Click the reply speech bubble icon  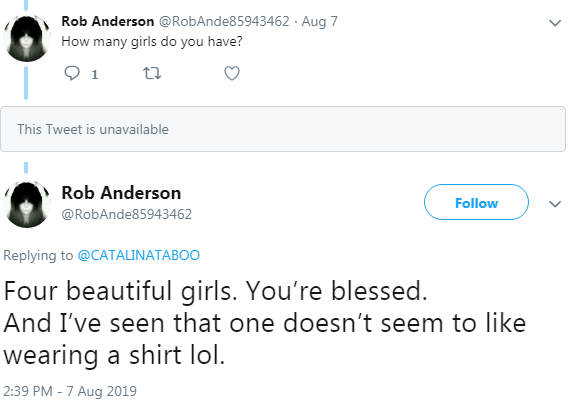click(x=72, y=73)
